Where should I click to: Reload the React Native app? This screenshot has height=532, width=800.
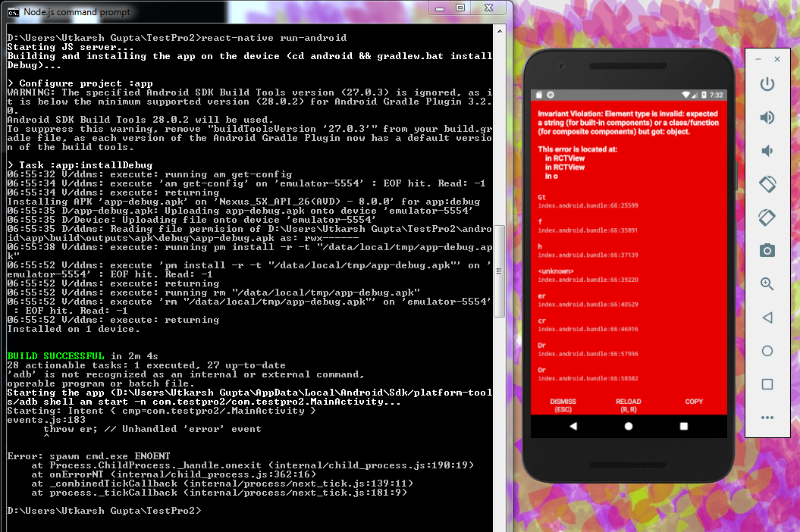click(x=628, y=405)
